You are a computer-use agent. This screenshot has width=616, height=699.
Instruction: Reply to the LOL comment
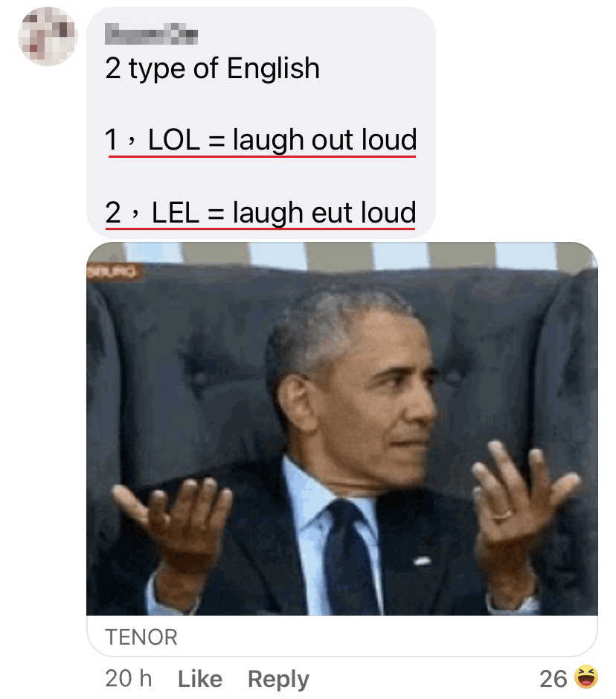(x=278, y=680)
